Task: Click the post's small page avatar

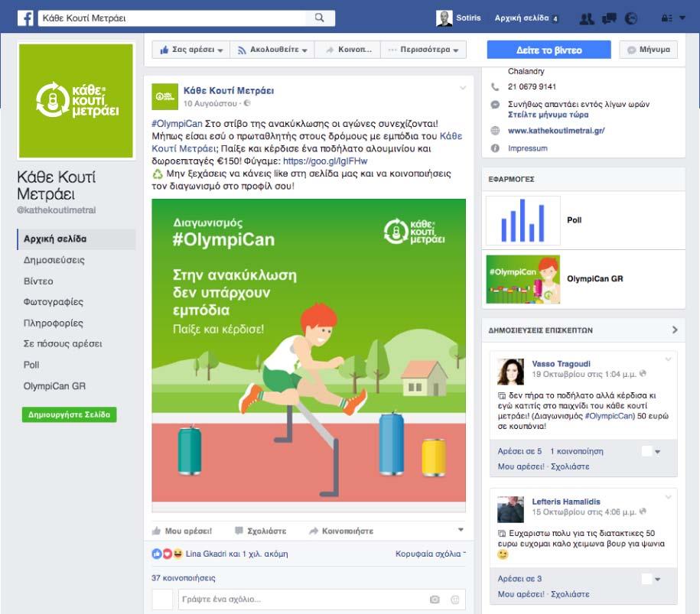Action: tap(164, 96)
